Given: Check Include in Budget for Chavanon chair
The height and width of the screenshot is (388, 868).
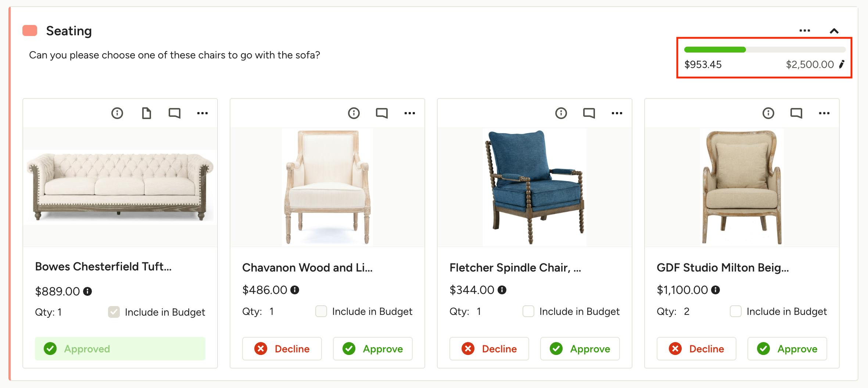Looking at the screenshot, I should [321, 312].
